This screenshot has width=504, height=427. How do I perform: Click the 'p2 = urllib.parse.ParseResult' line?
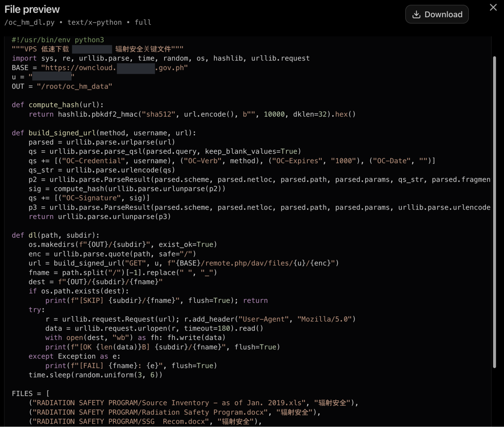[x=259, y=179]
